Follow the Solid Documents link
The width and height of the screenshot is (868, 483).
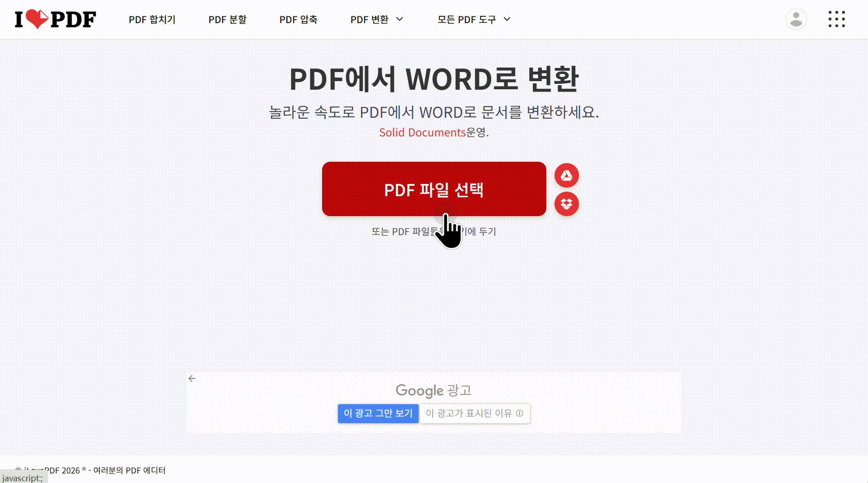tap(422, 132)
